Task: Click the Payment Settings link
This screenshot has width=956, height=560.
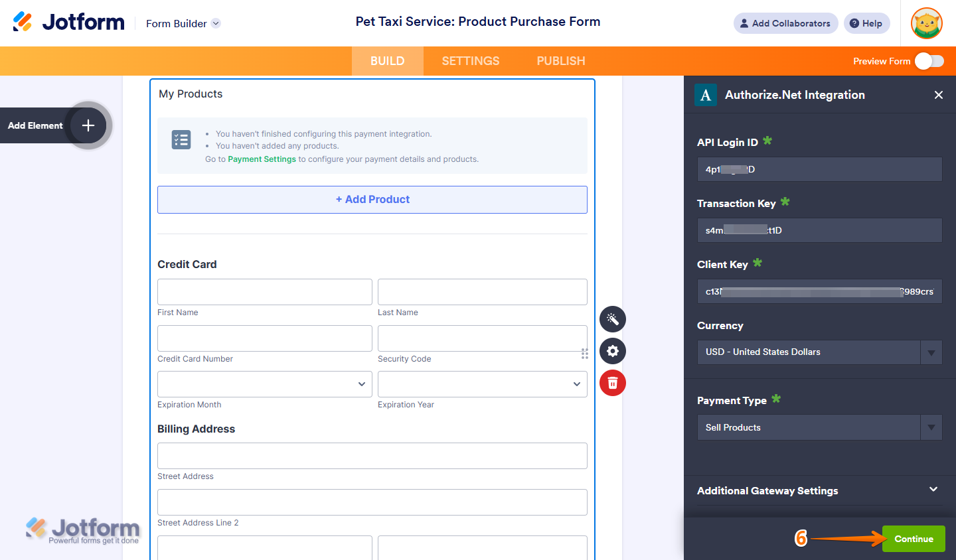Action: point(262,159)
